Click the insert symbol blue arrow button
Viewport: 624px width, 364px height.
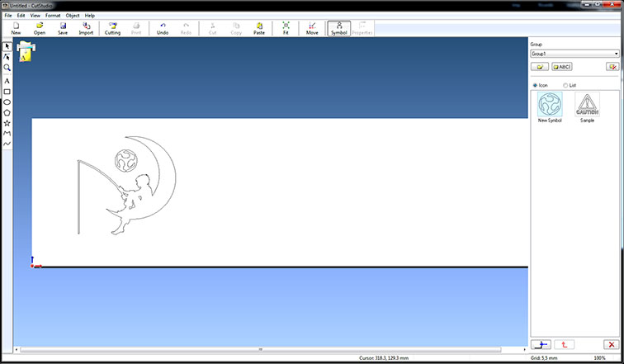[x=541, y=344]
